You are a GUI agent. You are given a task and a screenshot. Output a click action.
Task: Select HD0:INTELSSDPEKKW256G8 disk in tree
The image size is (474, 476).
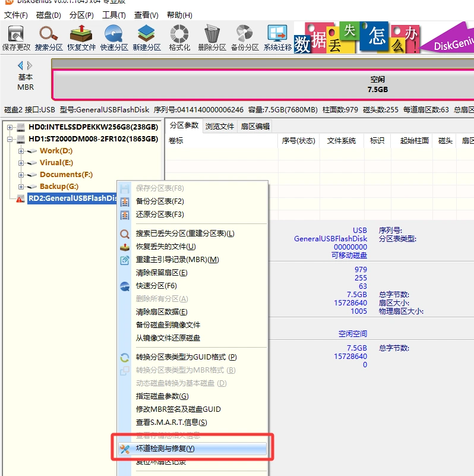93,127
